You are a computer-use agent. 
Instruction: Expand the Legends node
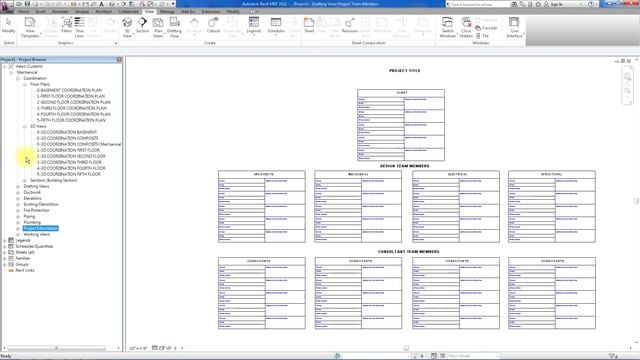(5, 240)
